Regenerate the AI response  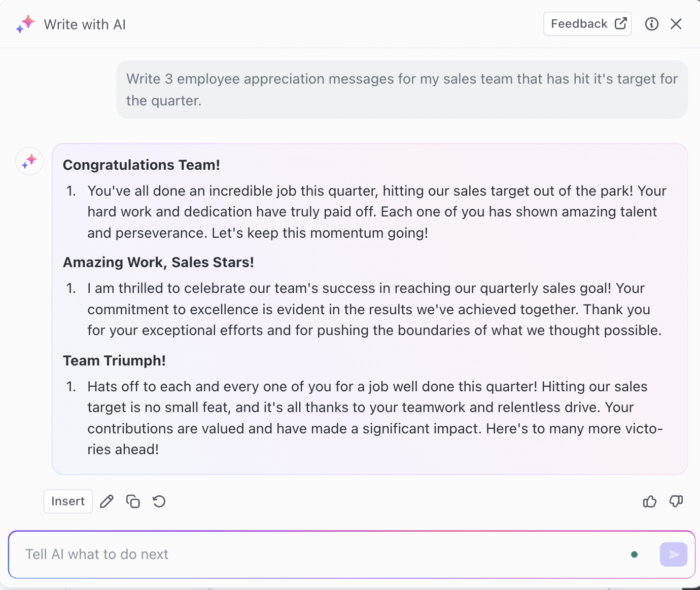tap(159, 502)
